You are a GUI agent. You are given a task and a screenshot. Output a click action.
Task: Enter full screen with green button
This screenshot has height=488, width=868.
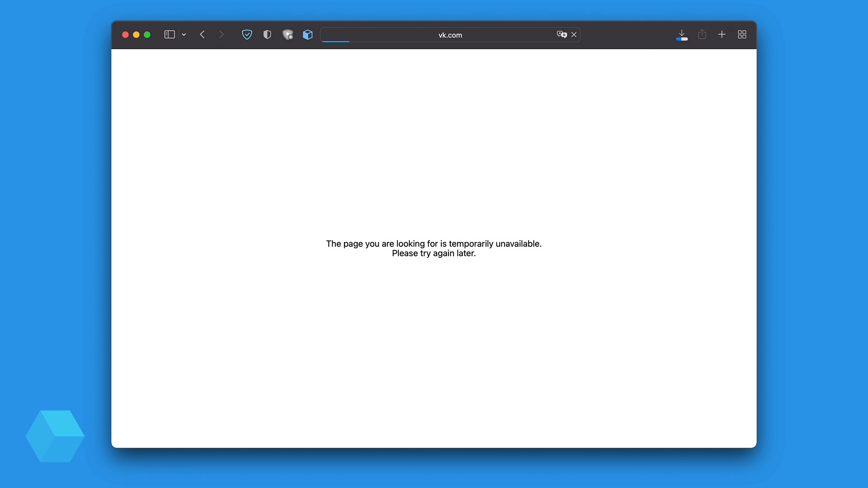click(x=147, y=35)
